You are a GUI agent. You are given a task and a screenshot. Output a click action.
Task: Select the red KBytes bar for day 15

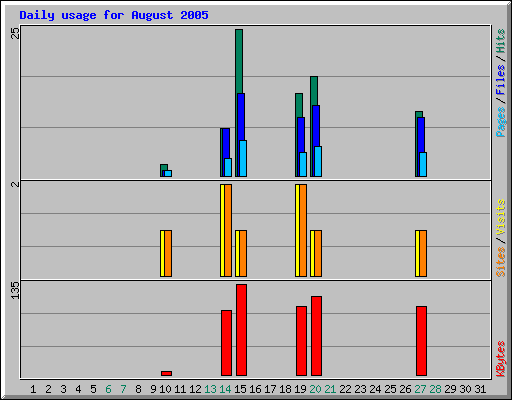pyautogui.click(x=241, y=330)
